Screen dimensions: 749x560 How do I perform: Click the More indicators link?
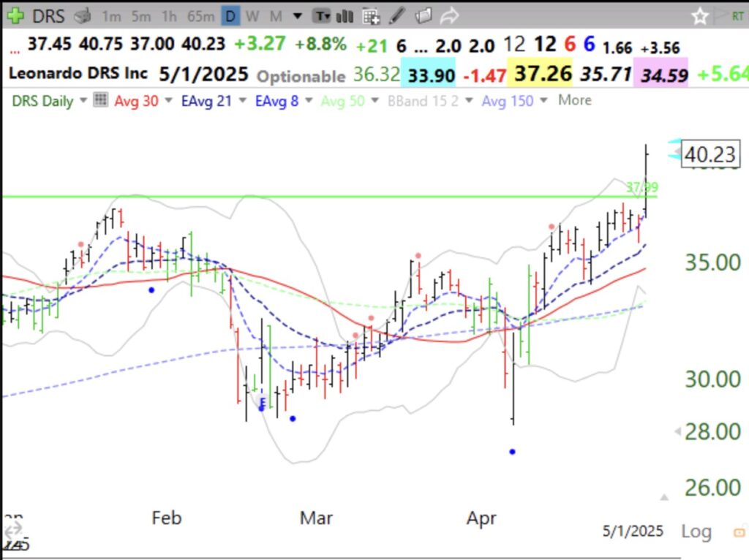point(575,101)
